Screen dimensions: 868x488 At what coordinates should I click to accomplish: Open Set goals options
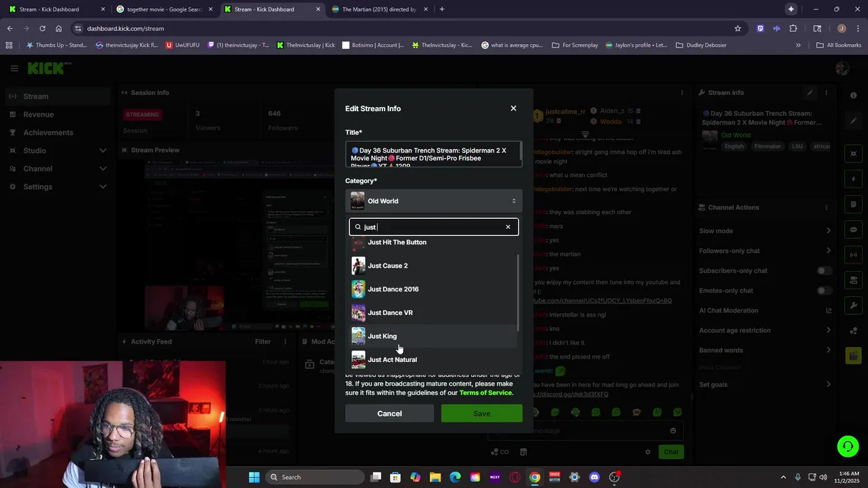[x=765, y=385]
